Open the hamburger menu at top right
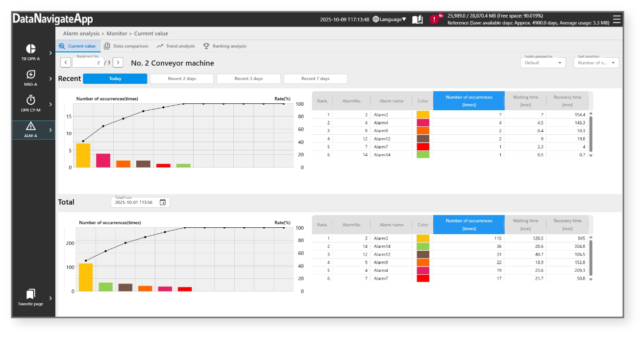The image size is (644, 338). (617, 19)
